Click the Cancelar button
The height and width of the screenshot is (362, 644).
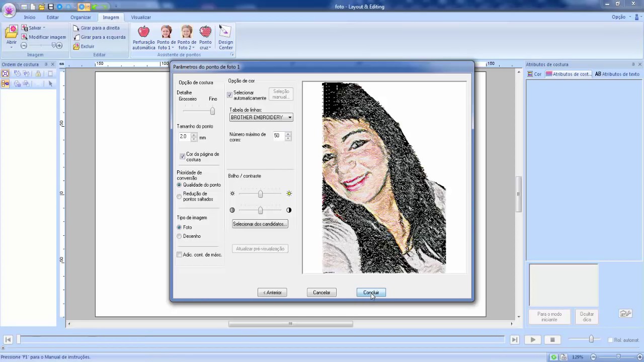tap(321, 293)
